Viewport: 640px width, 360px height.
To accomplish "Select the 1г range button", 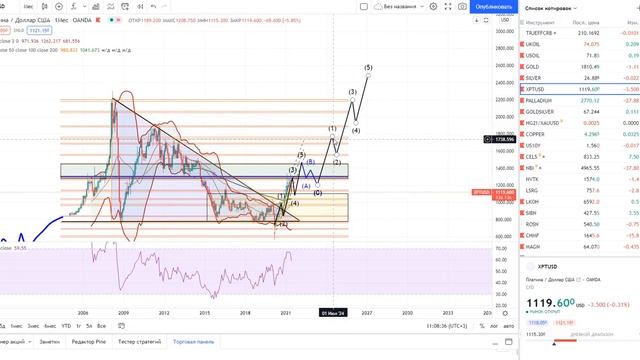I will 78,326.
